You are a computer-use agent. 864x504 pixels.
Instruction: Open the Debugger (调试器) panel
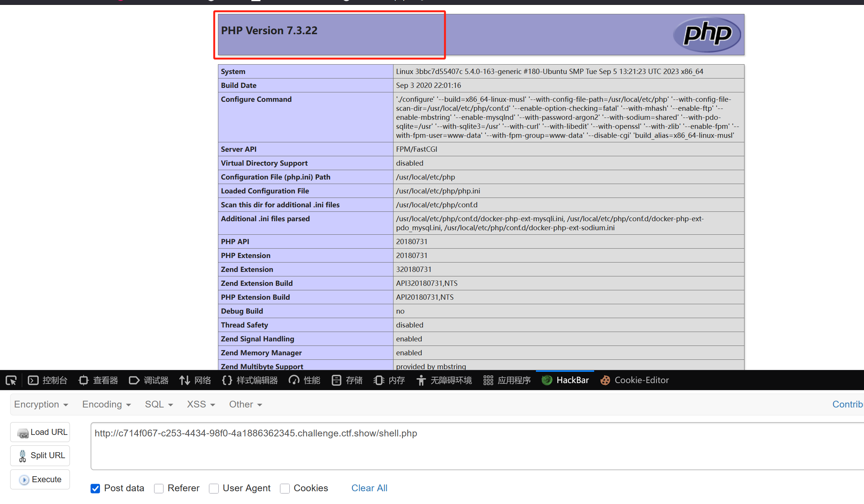149,380
